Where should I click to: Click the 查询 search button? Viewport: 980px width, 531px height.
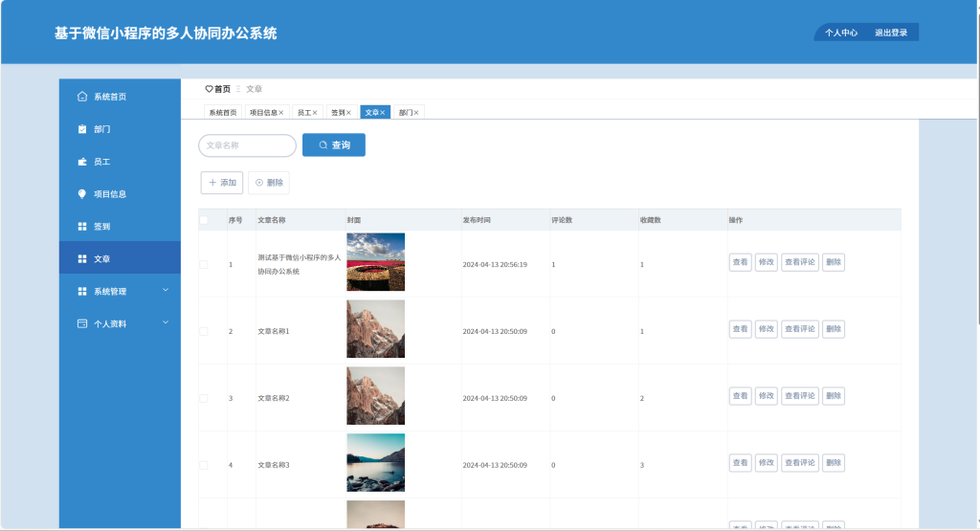coord(334,144)
